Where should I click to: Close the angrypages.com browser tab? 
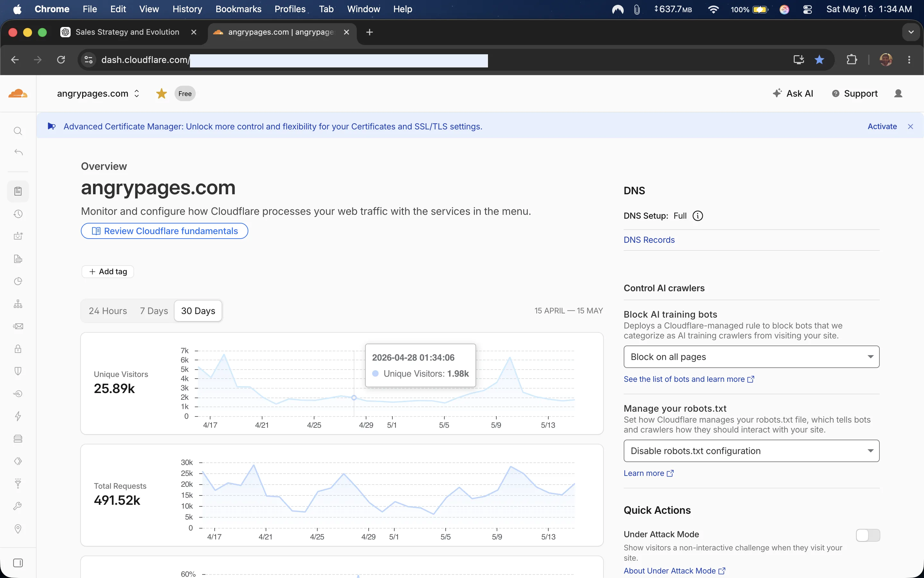click(346, 32)
